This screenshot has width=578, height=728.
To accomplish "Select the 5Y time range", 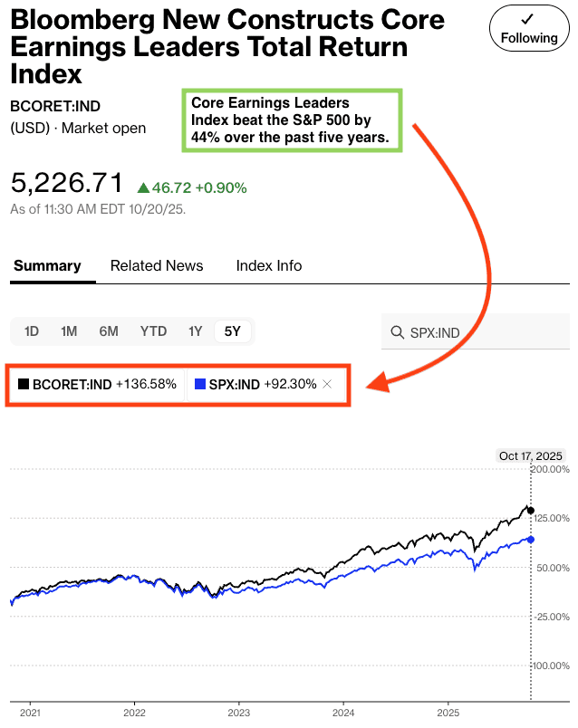I will click(x=233, y=331).
